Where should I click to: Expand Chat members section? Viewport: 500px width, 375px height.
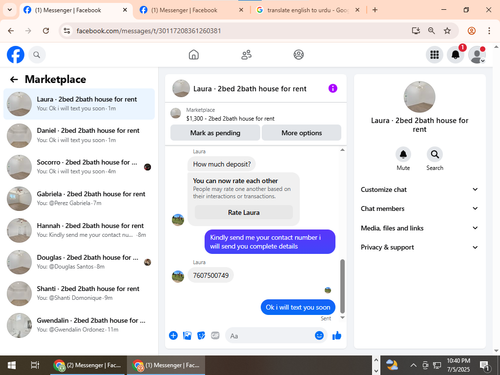419,208
